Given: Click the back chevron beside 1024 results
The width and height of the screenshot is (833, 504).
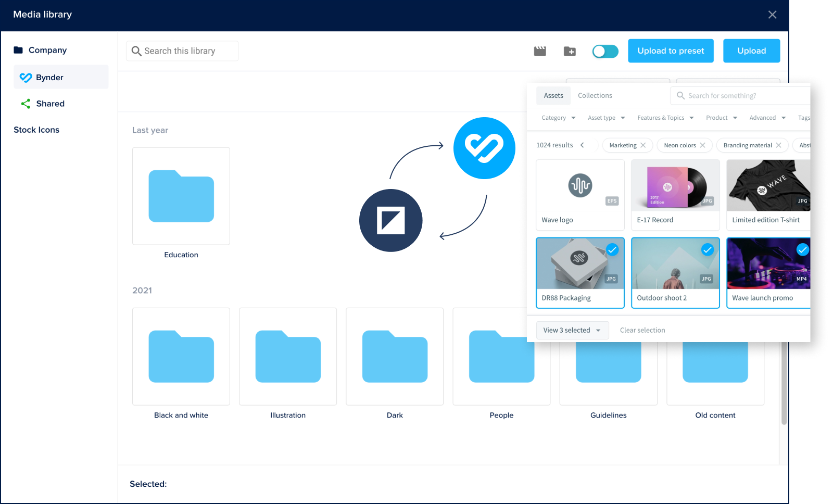Looking at the screenshot, I should point(582,145).
